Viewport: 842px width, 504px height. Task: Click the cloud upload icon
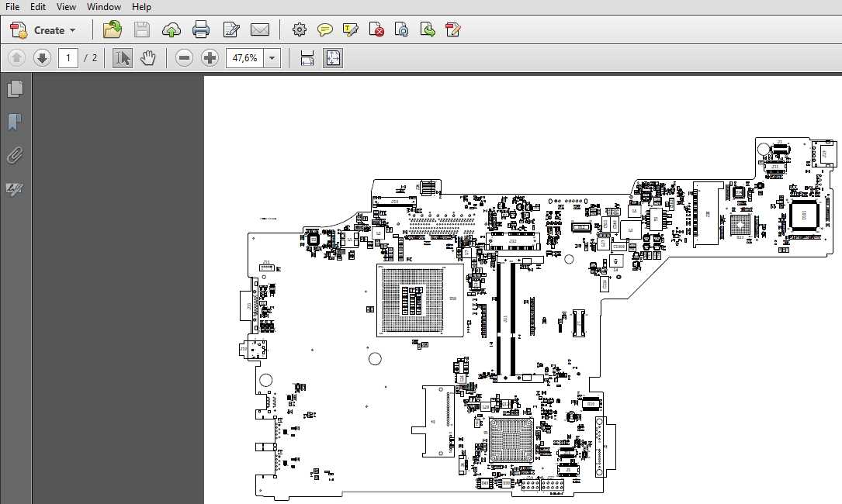[x=171, y=30]
